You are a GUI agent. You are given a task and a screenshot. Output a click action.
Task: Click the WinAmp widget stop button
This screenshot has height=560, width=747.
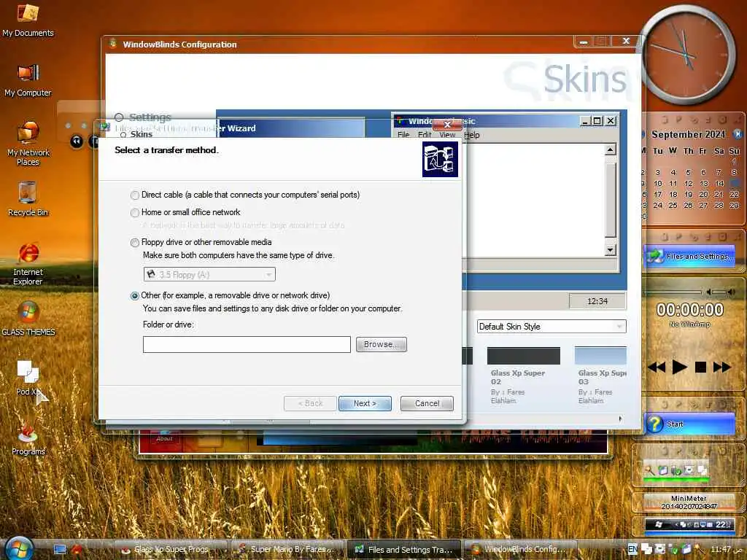(x=700, y=367)
